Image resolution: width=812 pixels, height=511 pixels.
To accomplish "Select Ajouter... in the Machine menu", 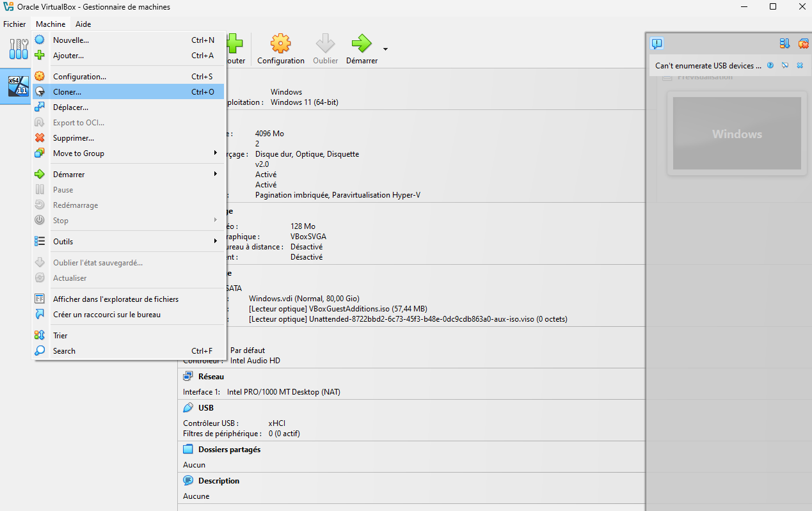I will point(129,55).
